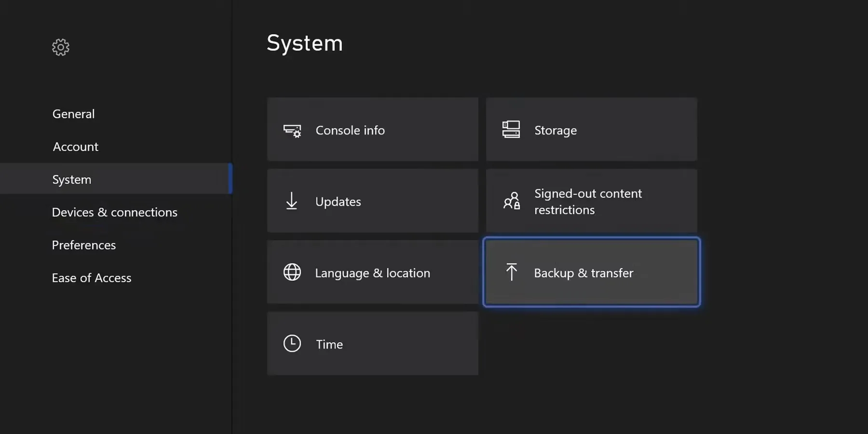Switch to Devices & connections
This screenshot has height=434, width=868.
click(115, 212)
